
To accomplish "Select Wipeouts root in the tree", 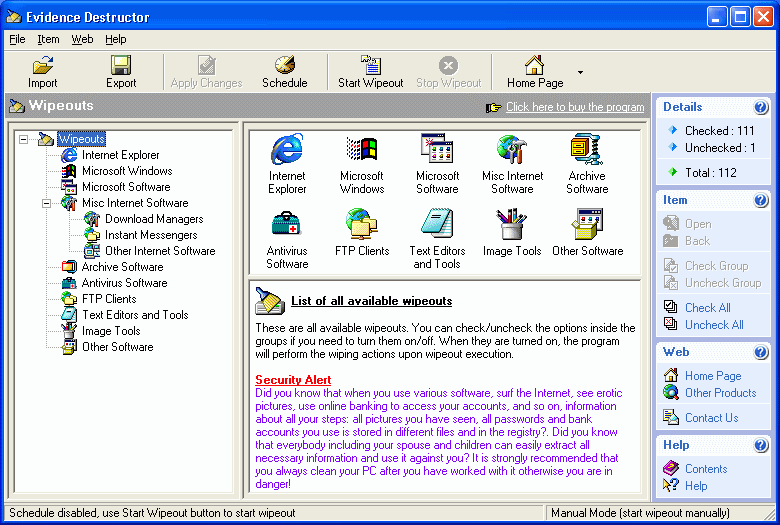I will coord(82,139).
